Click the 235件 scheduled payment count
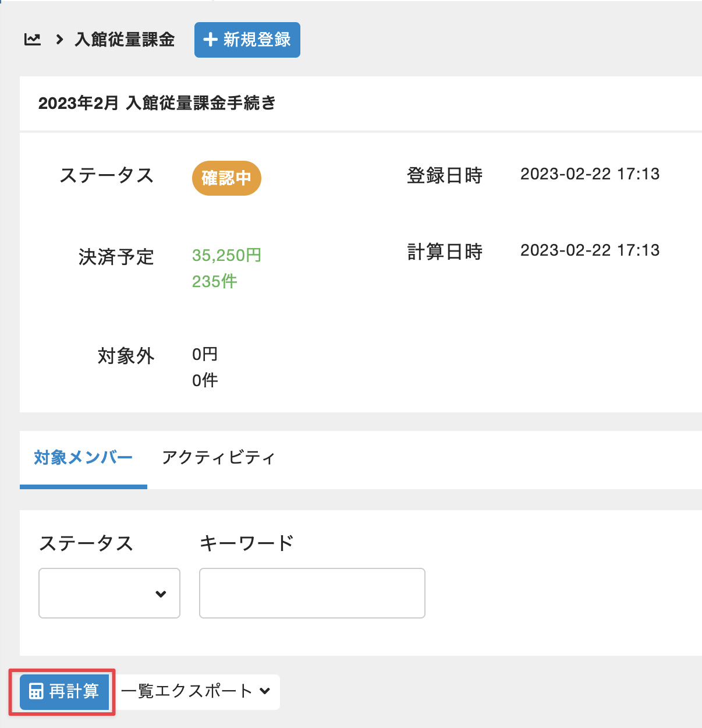 point(214,281)
